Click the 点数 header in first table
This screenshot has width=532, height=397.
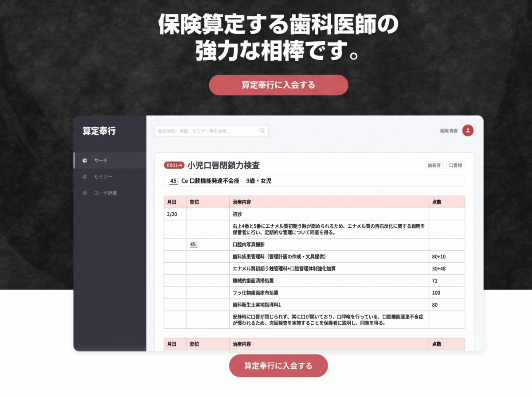(x=447, y=202)
